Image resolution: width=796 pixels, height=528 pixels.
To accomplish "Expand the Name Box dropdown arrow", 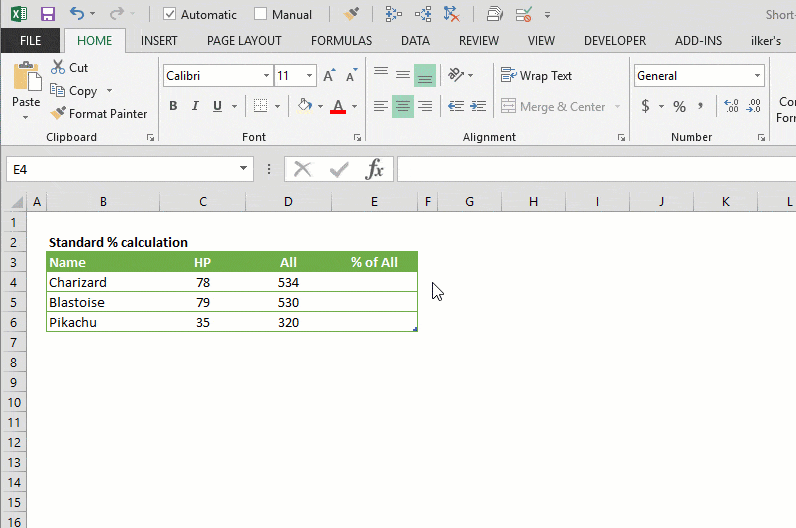I will [243, 169].
